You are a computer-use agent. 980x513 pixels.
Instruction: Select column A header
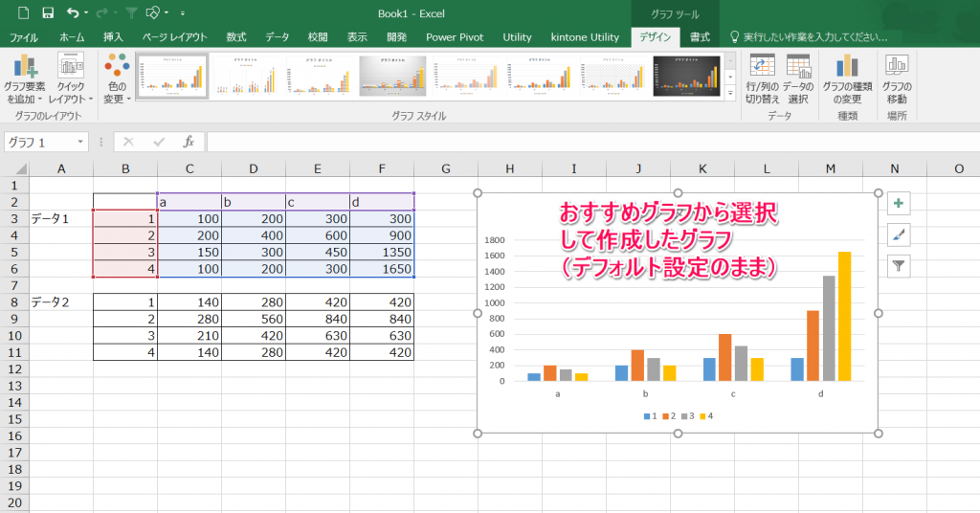[x=61, y=168]
